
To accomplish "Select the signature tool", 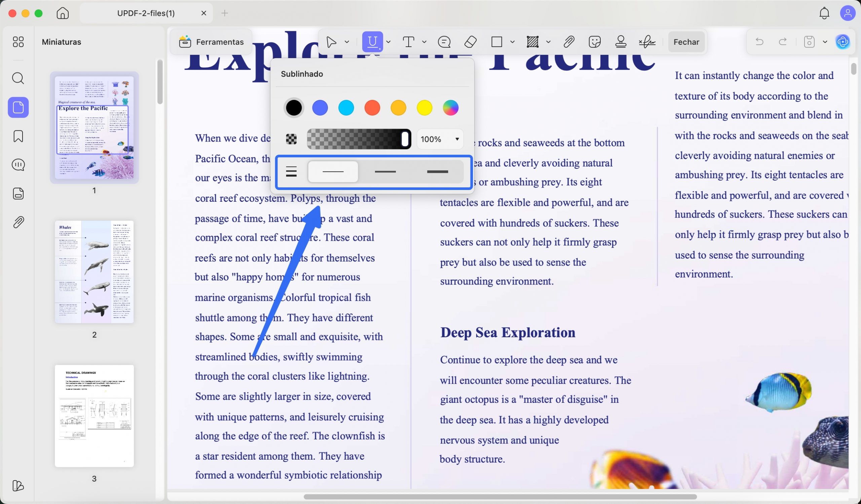I will click(x=647, y=42).
